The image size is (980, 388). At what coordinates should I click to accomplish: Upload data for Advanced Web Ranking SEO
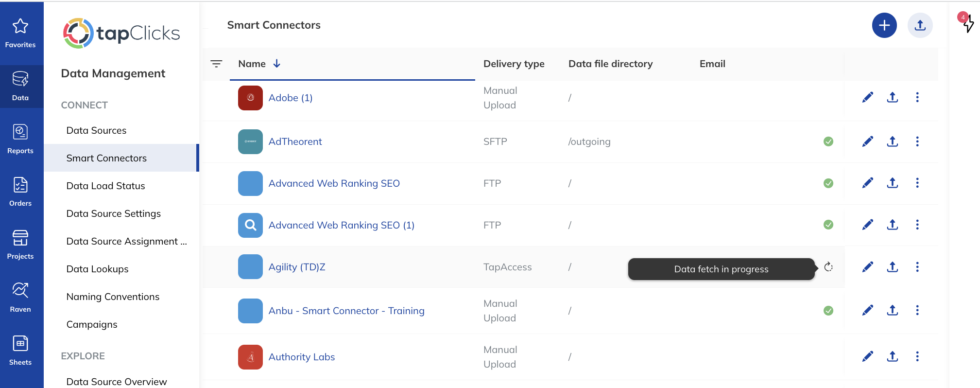tap(893, 183)
